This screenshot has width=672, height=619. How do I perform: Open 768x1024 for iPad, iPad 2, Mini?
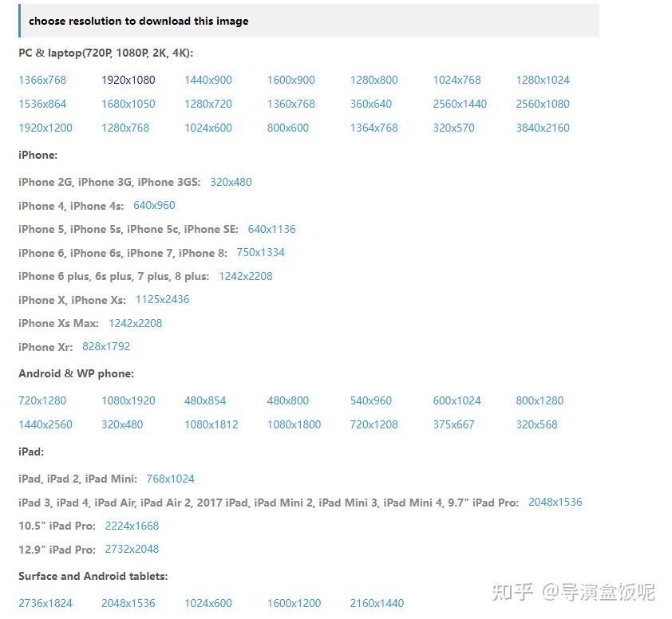(x=171, y=479)
